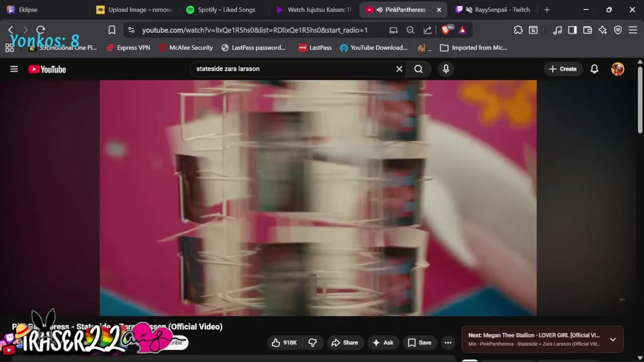This screenshot has width=644, height=362.
Task: Switch to the Upload Image tab
Action: point(135,10)
